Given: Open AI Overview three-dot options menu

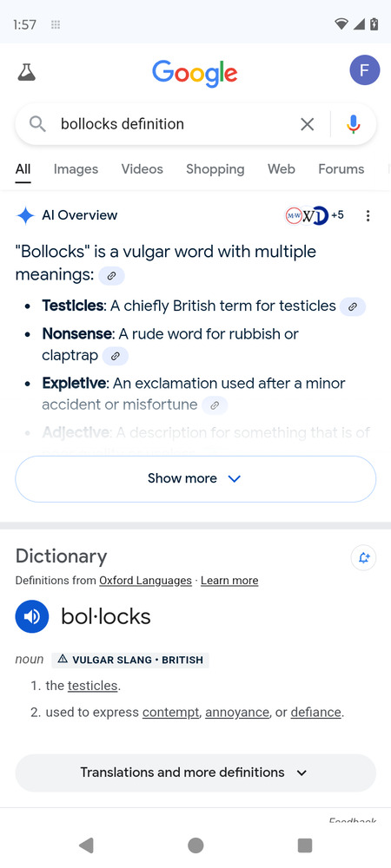Looking at the screenshot, I should (368, 216).
